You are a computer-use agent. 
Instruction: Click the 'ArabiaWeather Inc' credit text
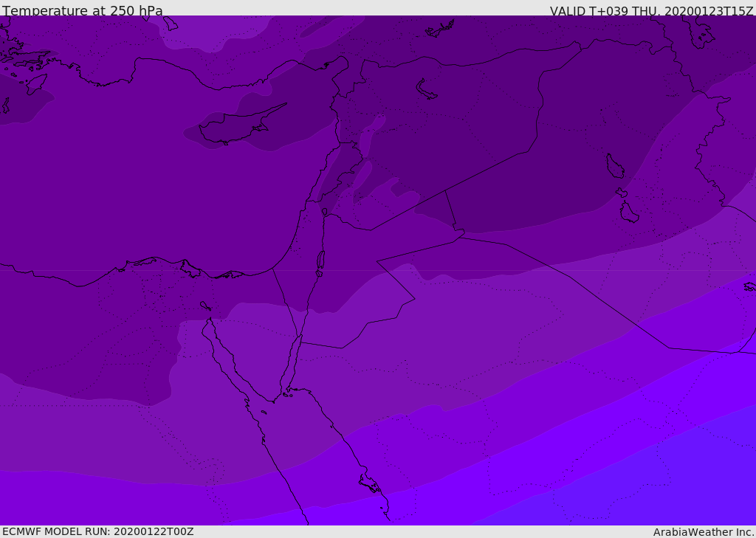click(704, 532)
